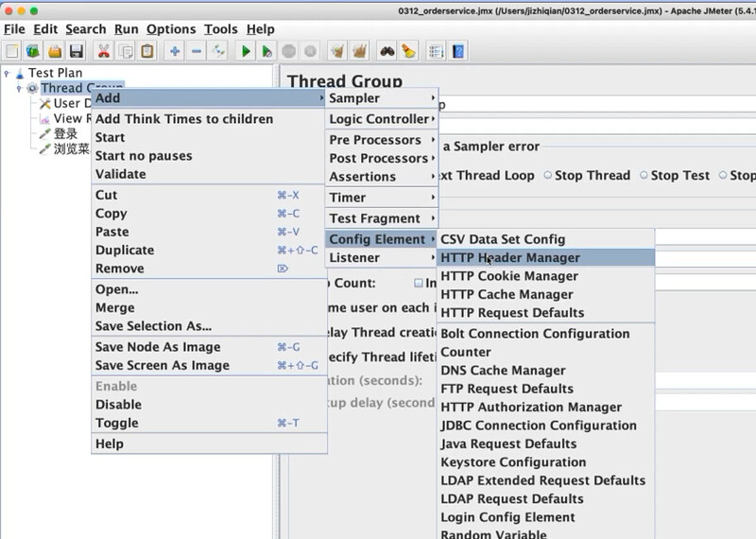Expand the Timer submenu
Viewport: 756px width, 539px height.
point(382,198)
